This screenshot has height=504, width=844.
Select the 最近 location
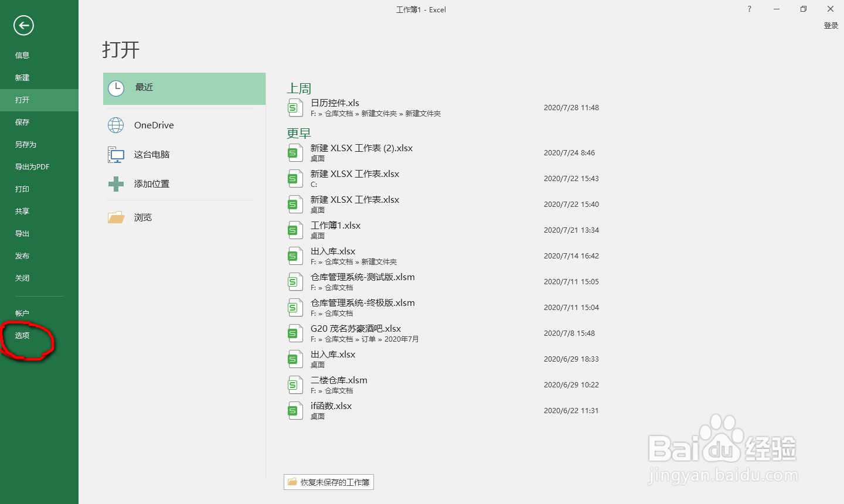point(184,88)
